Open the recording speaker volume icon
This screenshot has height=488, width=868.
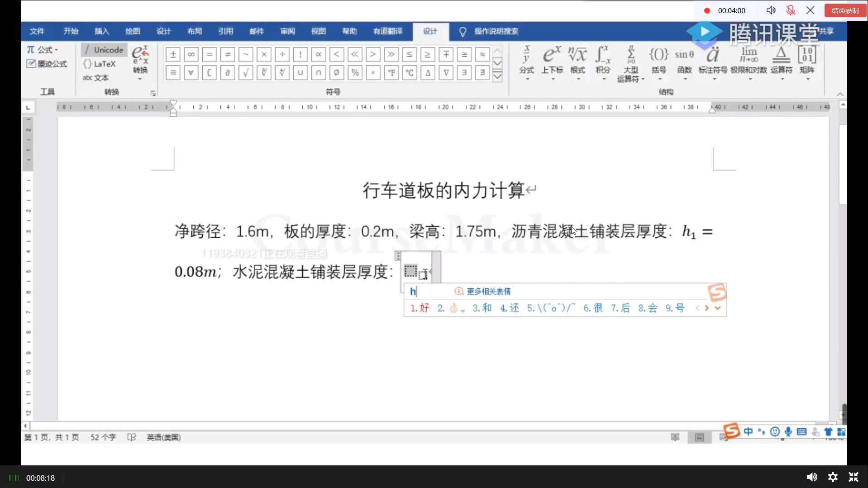point(771,10)
